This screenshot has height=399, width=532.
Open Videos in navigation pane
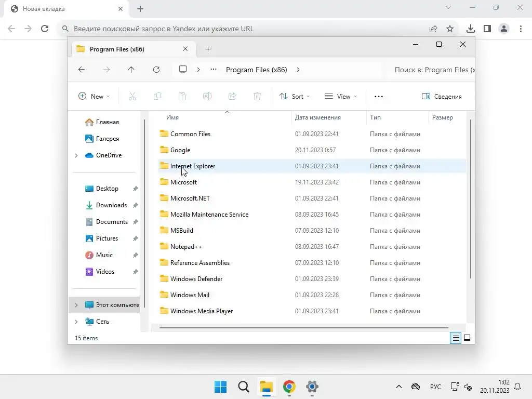100,271
